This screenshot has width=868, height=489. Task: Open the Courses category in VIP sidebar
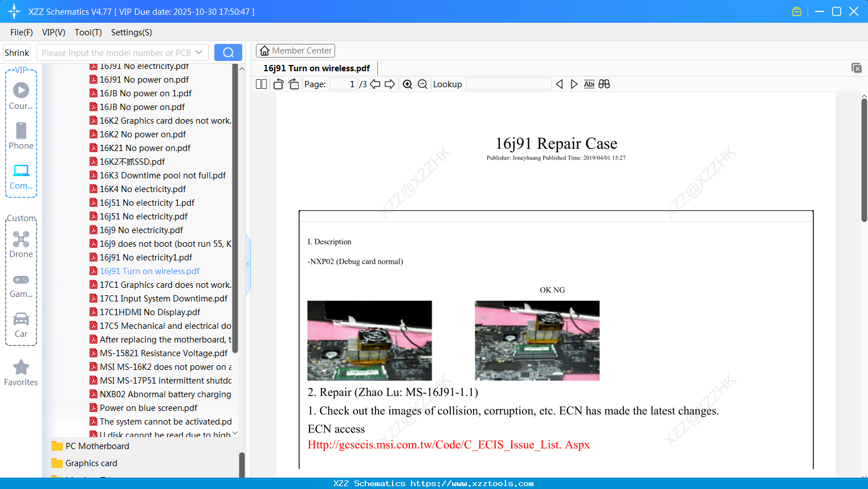[21, 96]
